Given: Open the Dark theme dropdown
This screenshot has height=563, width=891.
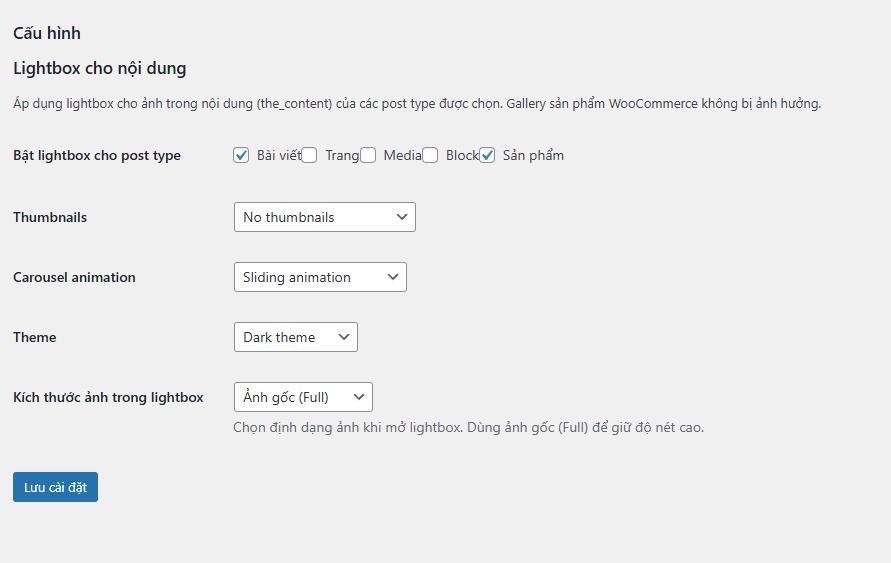Looking at the screenshot, I should pos(295,337).
